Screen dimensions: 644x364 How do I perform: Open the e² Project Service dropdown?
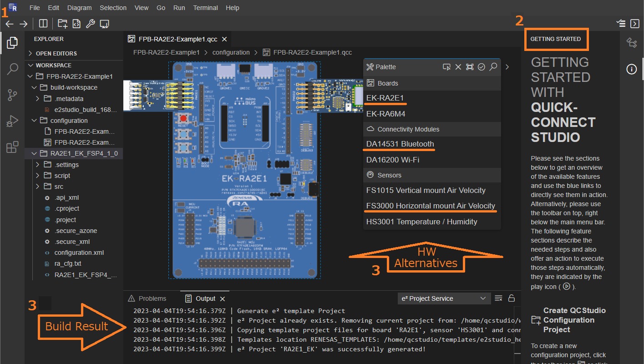(443, 298)
